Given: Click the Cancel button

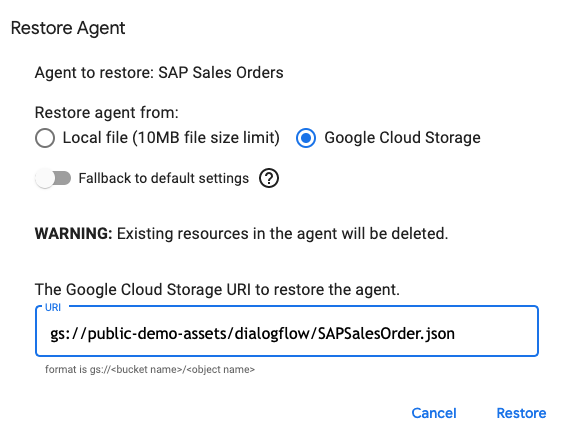Looking at the screenshot, I should [434, 413].
